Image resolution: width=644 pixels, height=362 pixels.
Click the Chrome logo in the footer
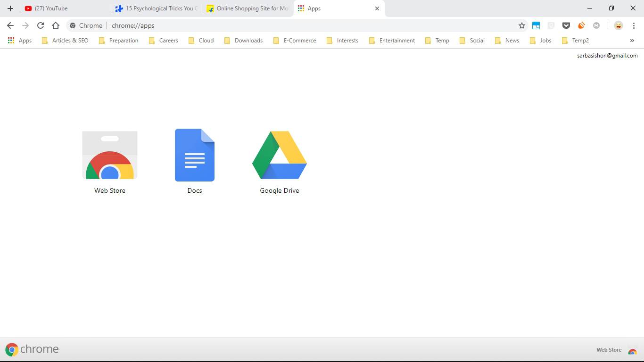32,349
